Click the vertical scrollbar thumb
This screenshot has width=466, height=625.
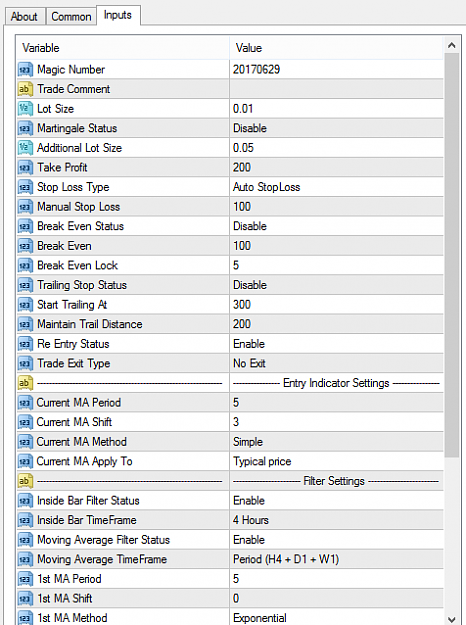(x=452, y=255)
